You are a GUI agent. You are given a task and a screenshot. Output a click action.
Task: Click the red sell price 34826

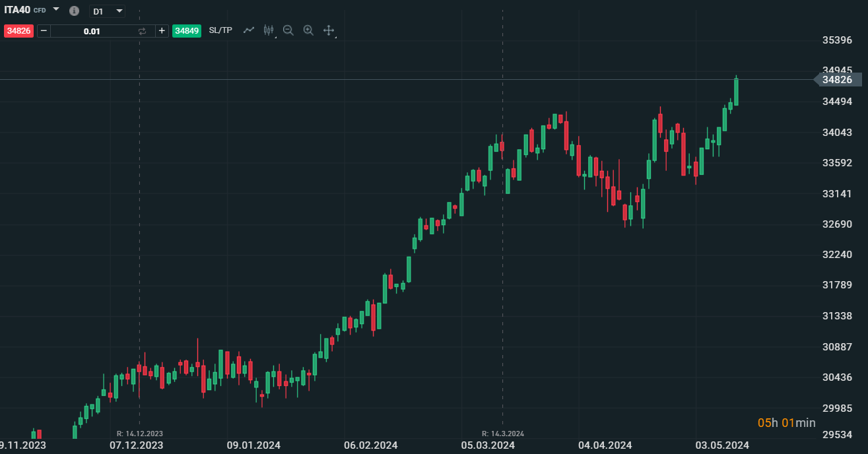pyautogui.click(x=18, y=31)
